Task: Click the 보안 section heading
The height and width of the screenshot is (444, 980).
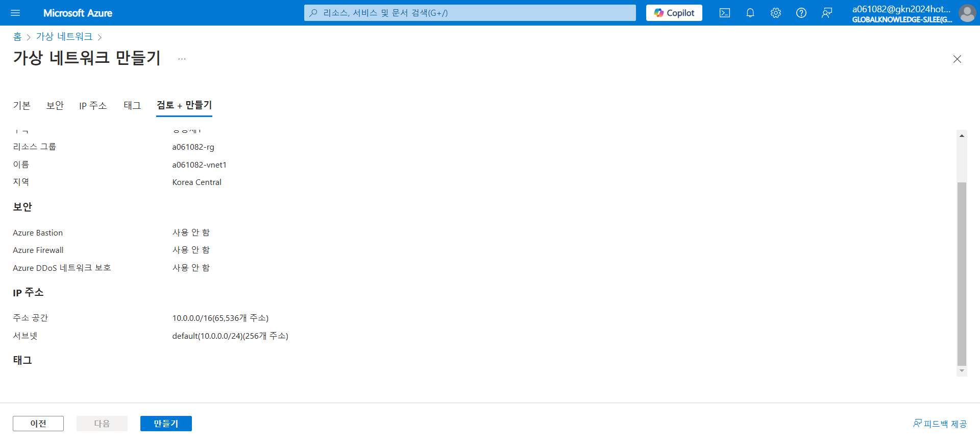Action: (22, 207)
